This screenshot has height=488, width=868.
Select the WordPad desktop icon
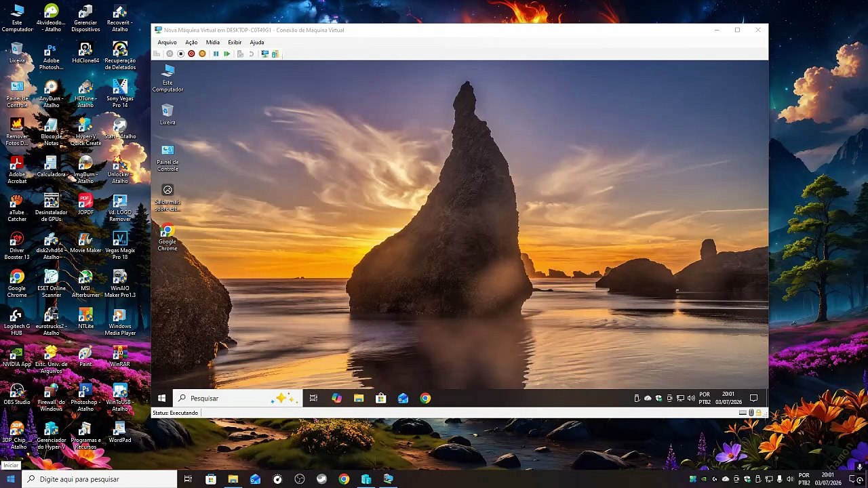[x=120, y=432]
